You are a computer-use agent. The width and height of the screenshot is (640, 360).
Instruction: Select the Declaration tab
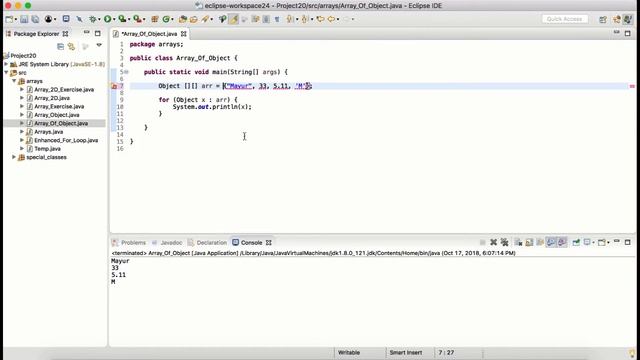207,242
